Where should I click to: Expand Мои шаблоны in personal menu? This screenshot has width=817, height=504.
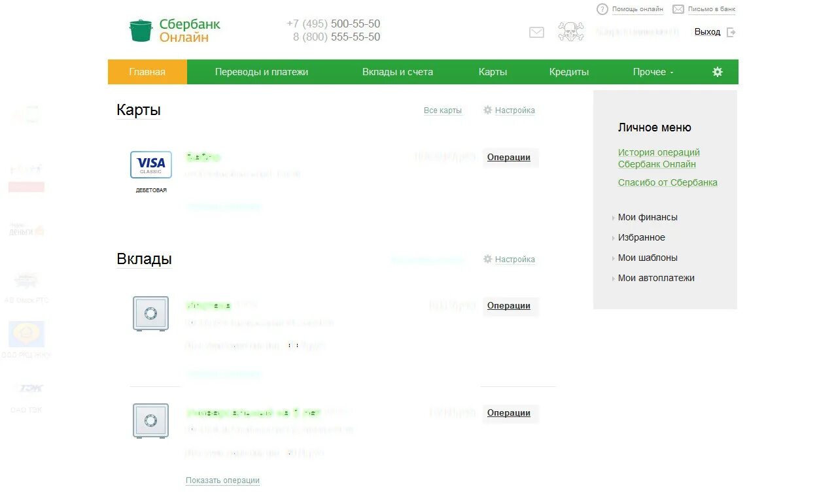tap(648, 258)
